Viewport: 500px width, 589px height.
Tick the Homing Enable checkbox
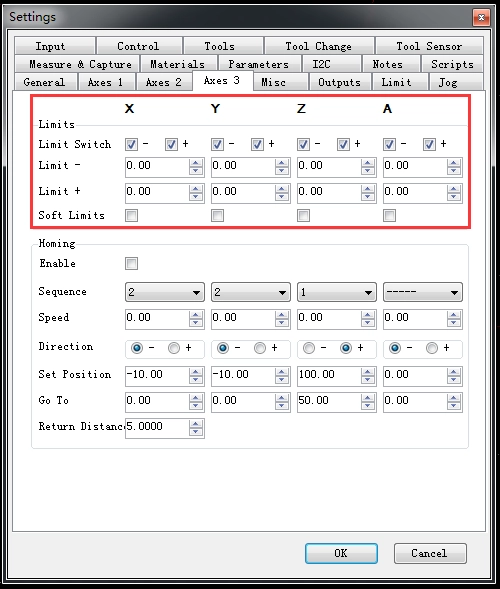coord(131,263)
